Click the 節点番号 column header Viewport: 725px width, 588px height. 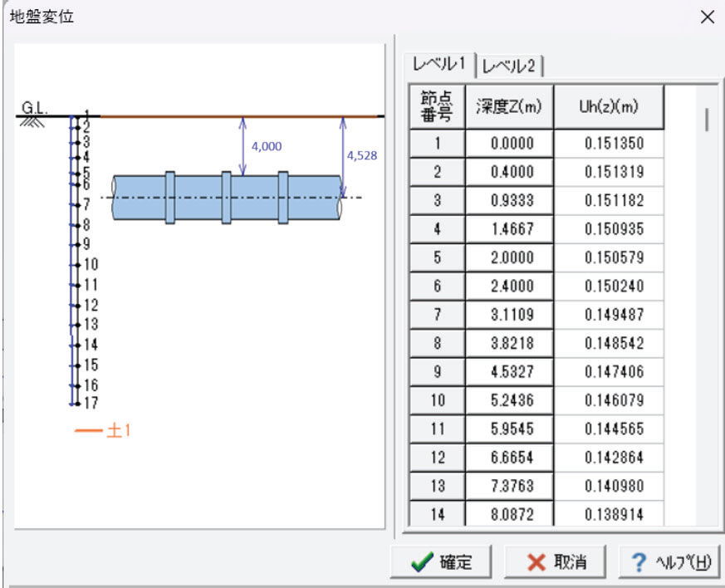click(438, 107)
